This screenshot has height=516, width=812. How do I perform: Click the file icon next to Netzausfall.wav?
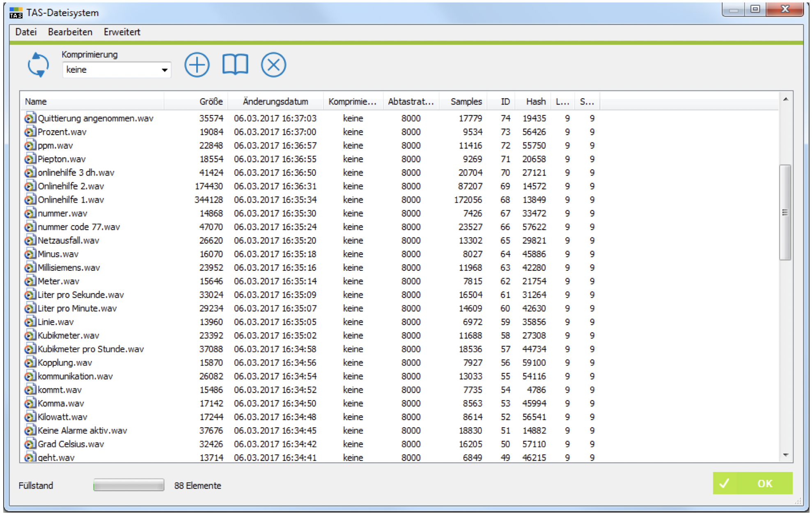(30, 240)
